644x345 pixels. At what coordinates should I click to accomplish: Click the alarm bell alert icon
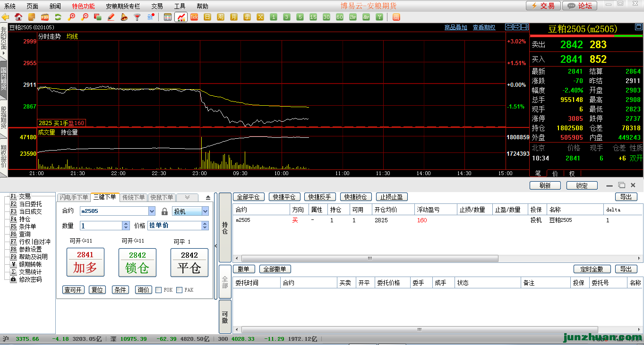[x=124, y=17]
